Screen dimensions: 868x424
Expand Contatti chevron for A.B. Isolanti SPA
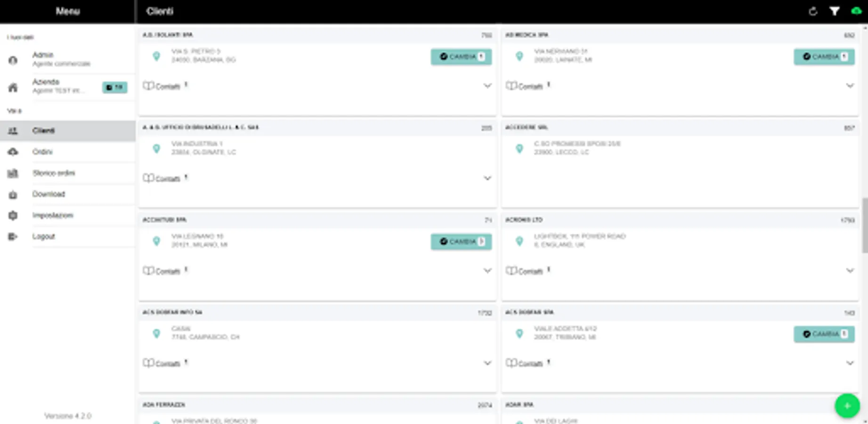(487, 86)
